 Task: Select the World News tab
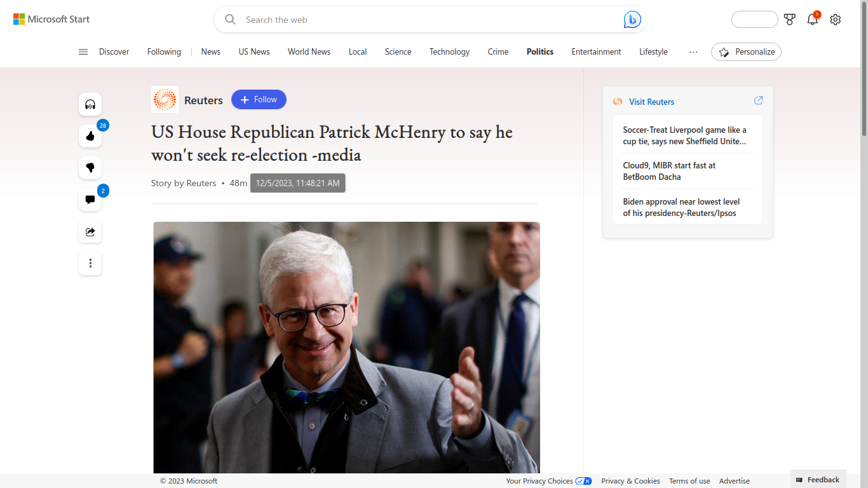[x=309, y=52]
